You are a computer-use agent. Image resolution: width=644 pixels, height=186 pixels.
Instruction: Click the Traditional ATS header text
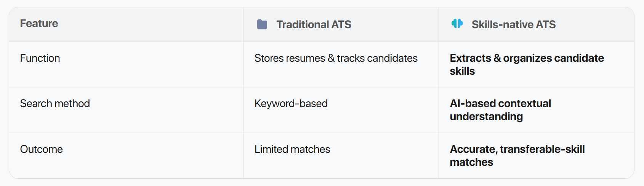coord(314,25)
